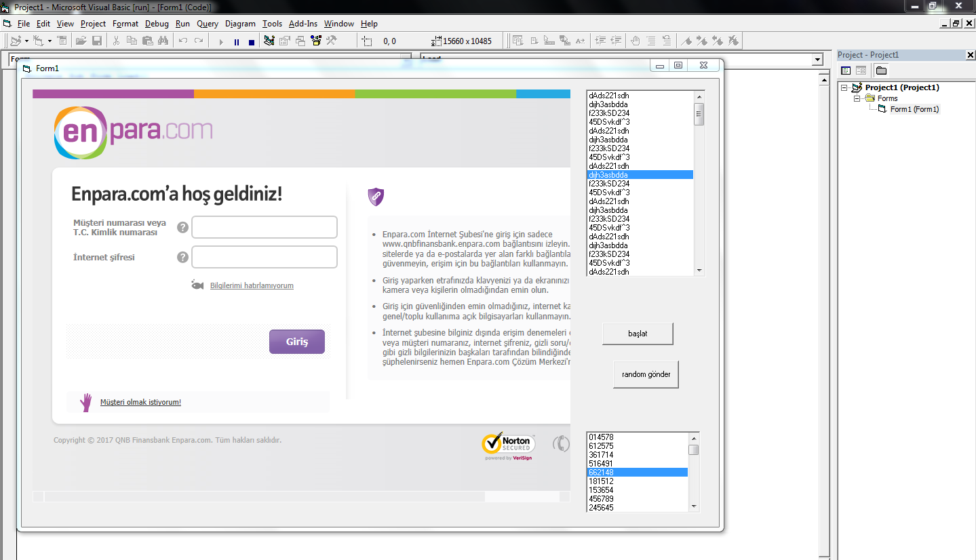Toggle a breakpoint with the hand icon
The width and height of the screenshot is (976, 560).
[636, 41]
